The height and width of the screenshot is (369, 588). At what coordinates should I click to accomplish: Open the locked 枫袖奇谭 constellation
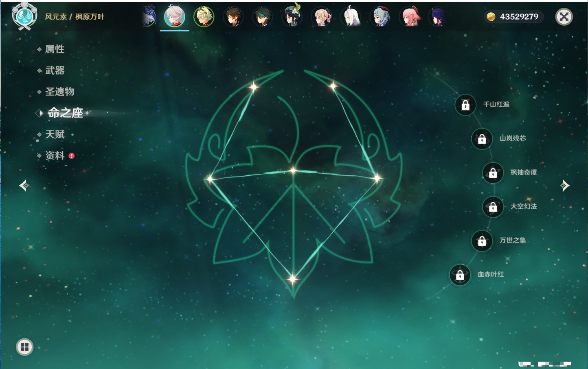(x=493, y=172)
